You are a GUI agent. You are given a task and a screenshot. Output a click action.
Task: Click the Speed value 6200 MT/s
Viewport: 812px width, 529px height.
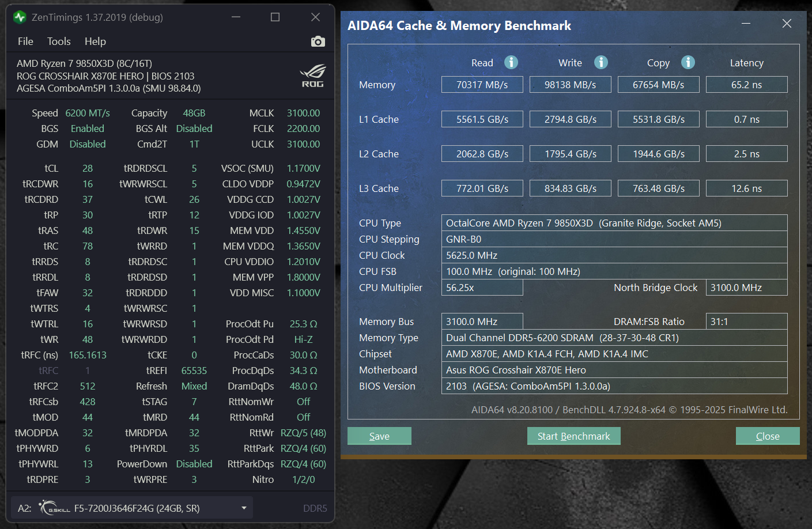[x=88, y=113]
